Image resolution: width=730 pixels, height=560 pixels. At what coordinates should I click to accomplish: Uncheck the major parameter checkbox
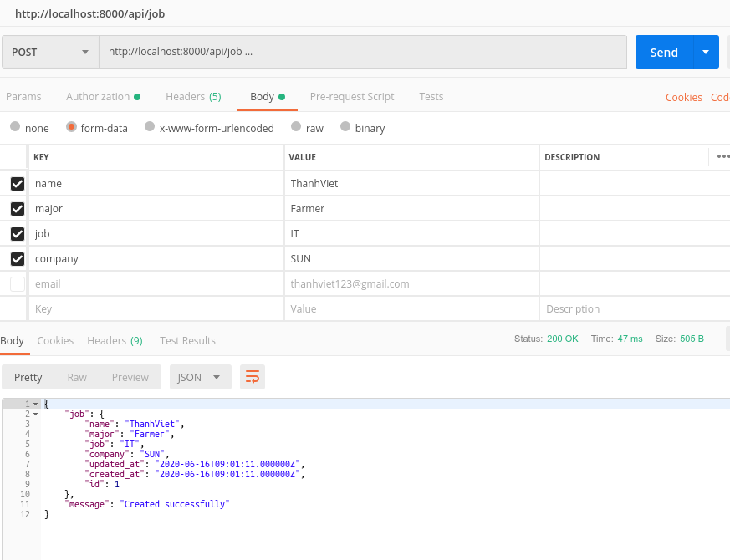click(18, 209)
